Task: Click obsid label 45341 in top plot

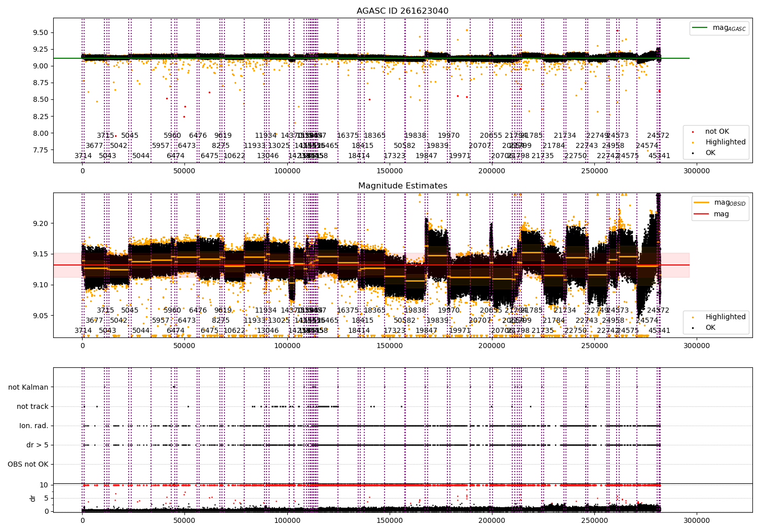Action: click(x=660, y=156)
